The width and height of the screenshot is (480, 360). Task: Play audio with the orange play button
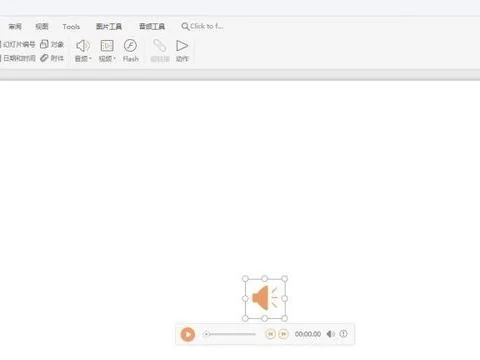pyautogui.click(x=188, y=334)
